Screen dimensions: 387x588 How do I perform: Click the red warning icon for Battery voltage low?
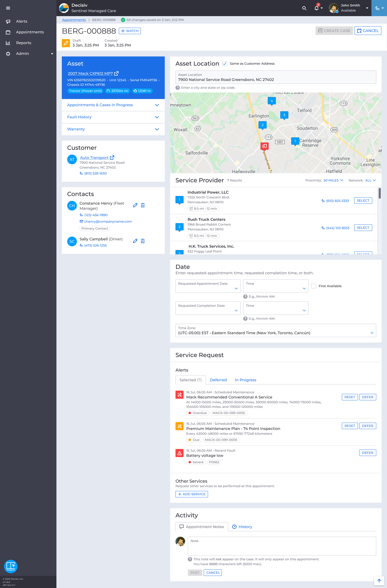180,453
